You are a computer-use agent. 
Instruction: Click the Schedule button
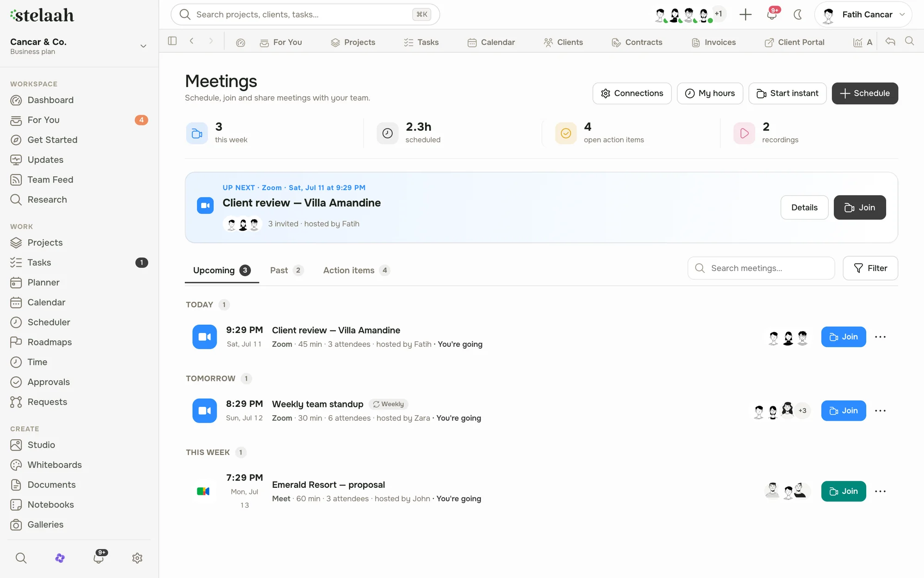click(x=865, y=93)
